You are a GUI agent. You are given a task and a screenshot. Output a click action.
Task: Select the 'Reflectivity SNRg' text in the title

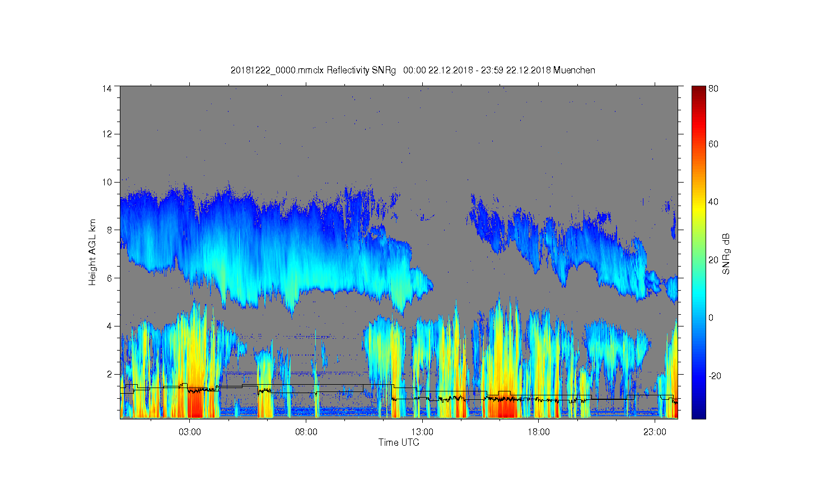click(x=361, y=71)
